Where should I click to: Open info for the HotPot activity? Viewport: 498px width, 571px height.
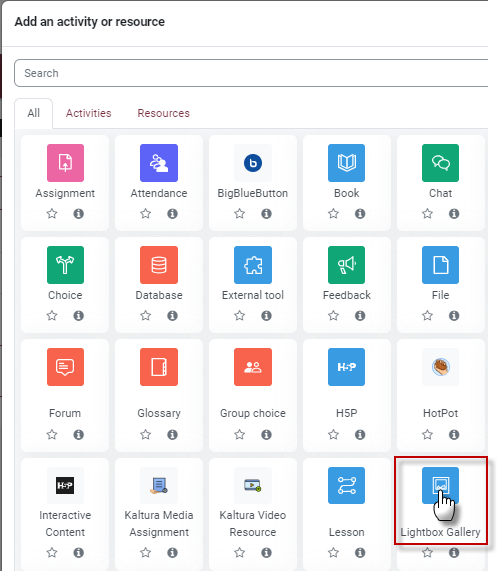pyautogui.click(x=454, y=434)
